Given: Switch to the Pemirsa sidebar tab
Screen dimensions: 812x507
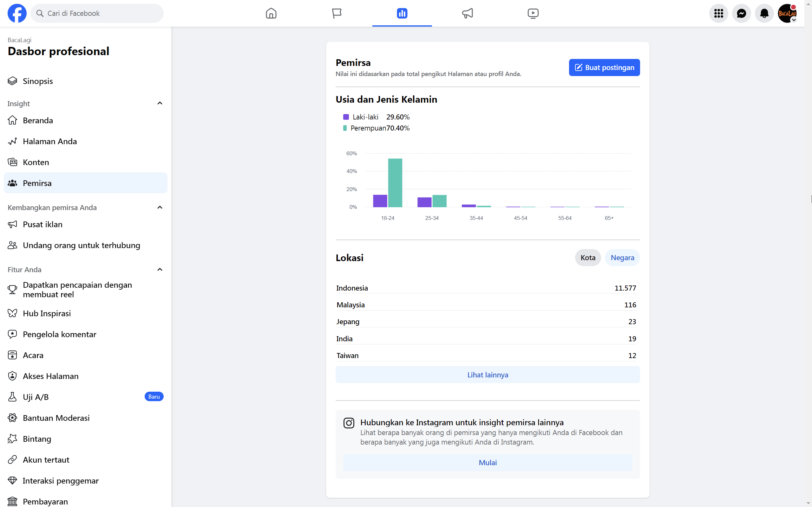Looking at the screenshot, I should point(37,183).
